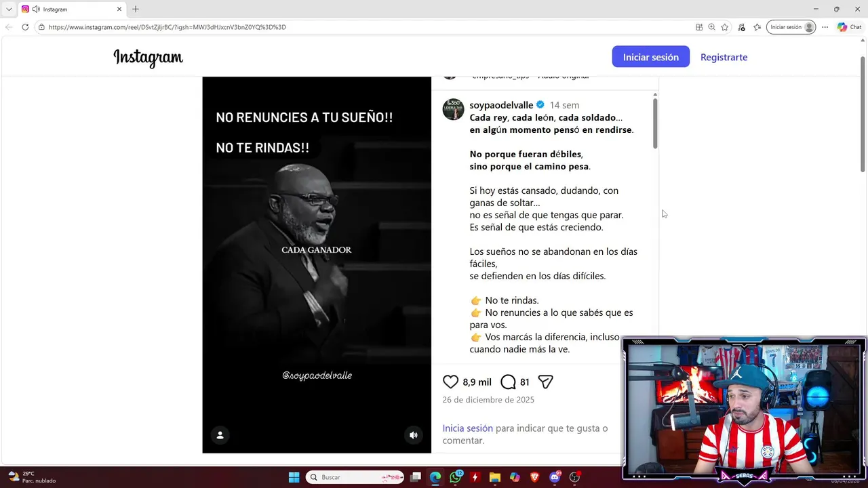Open the Registrarte link
Viewport: 868px width, 488px height.
pos(724,57)
